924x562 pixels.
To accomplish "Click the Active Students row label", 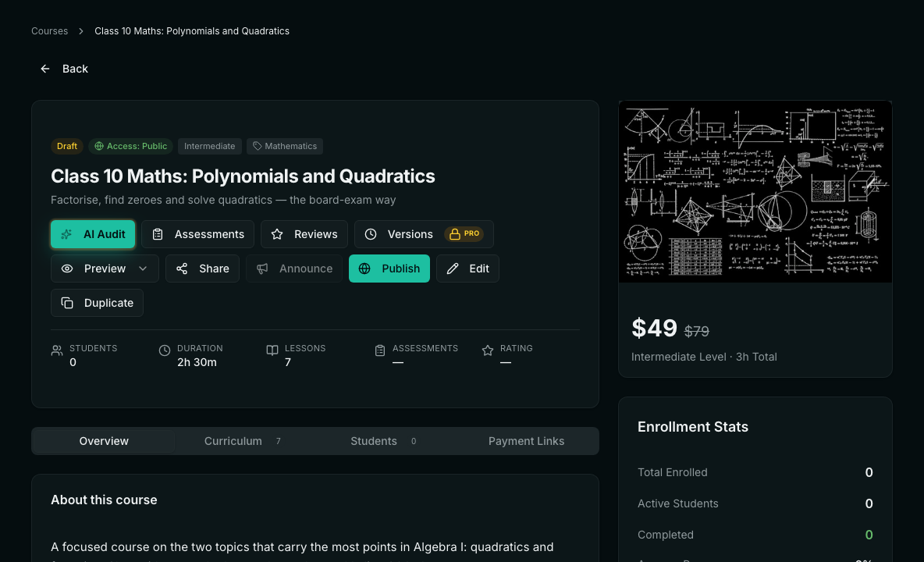I will point(677,503).
